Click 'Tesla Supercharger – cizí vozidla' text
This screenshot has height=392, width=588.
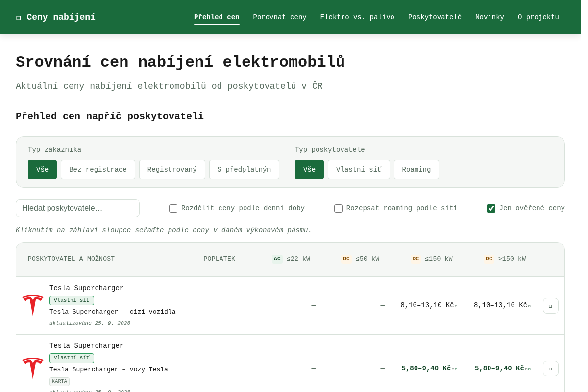[113, 312]
